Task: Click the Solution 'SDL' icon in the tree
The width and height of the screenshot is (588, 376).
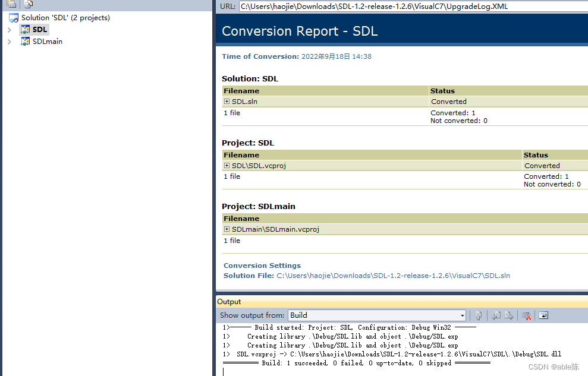Action: click(14, 18)
